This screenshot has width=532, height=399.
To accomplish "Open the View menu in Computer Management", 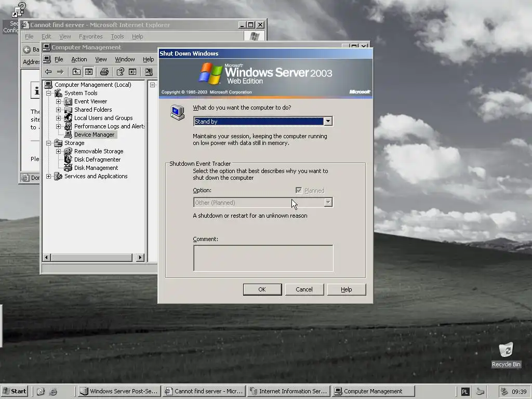I will coord(101,59).
